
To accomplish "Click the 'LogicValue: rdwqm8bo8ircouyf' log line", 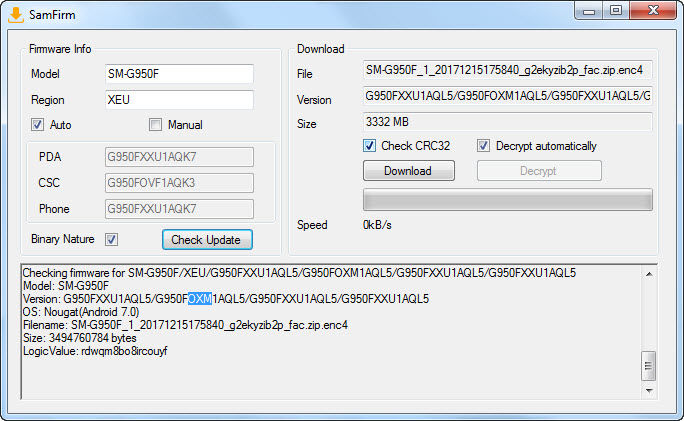I will 95,351.
